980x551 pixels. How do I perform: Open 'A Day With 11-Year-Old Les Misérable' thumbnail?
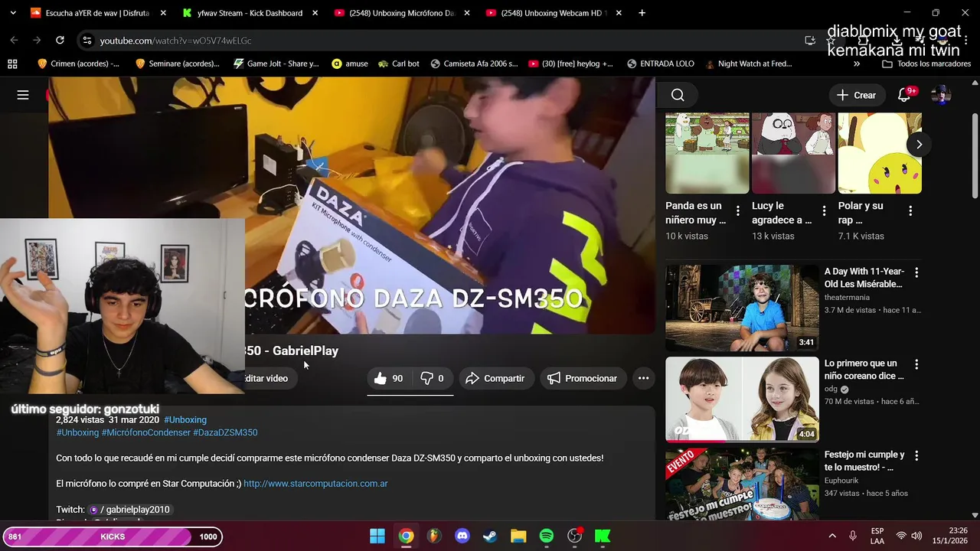point(742,308)
